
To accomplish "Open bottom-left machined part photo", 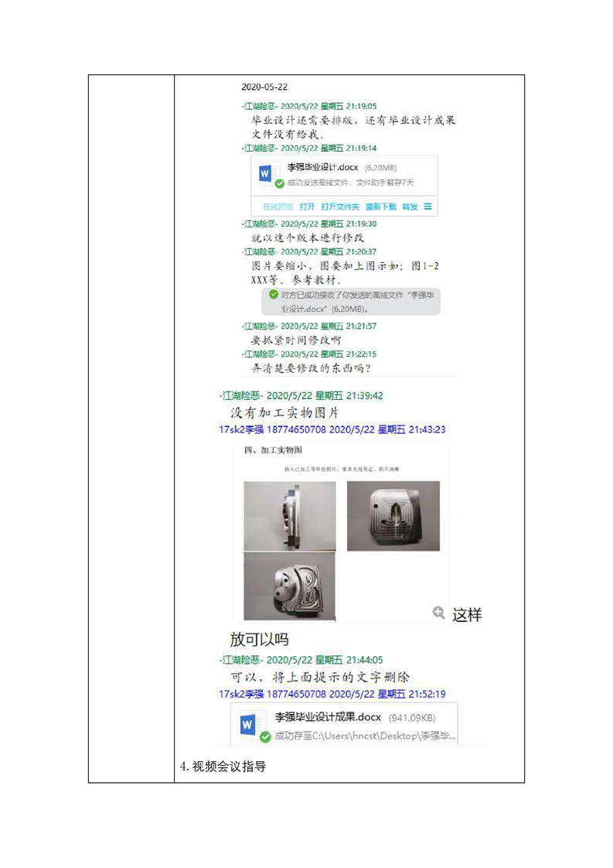I will 289,586.
